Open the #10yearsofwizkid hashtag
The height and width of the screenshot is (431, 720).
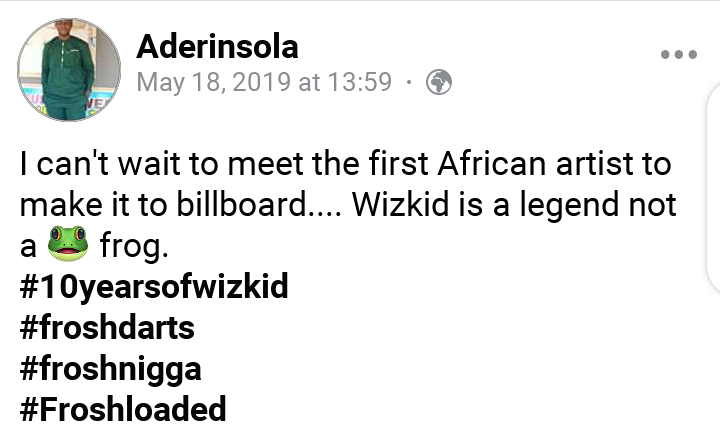pos(154,286)
